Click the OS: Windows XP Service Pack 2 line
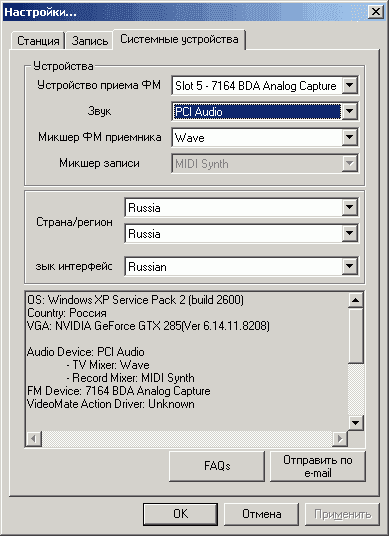The width and height of the screenshot is (389, 536). 135,300
